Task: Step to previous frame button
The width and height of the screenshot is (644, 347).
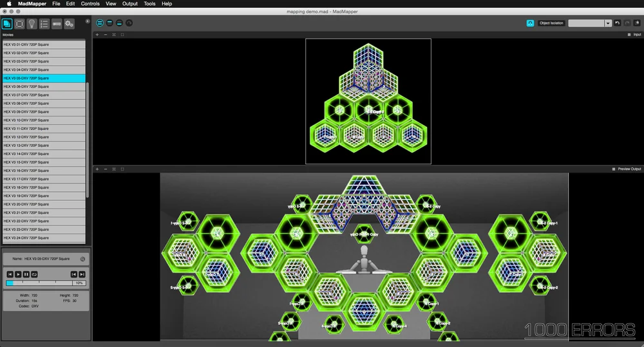Action: pyautogui.click(x=74, y=274)
